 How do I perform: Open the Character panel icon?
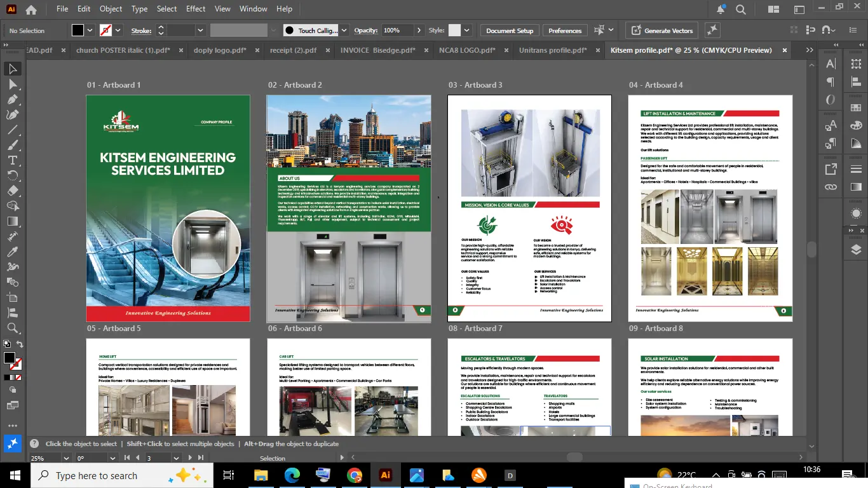(831, 63)
